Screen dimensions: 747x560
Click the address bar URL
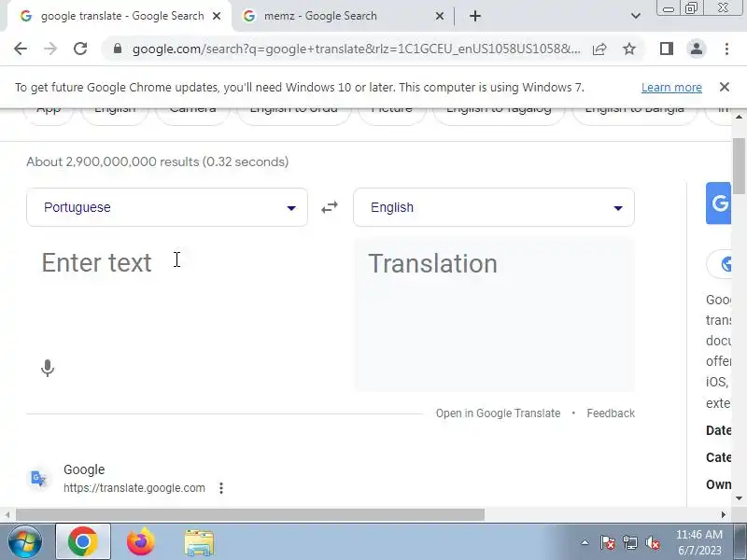[357, 49]
